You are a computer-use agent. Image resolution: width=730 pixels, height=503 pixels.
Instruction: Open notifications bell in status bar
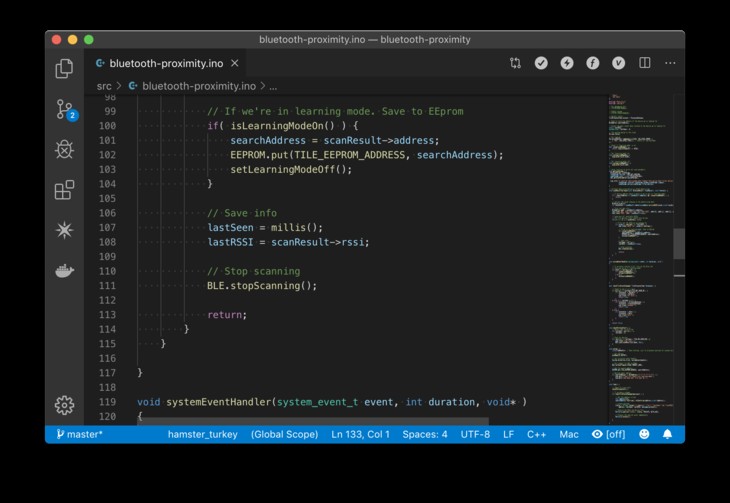667,435
